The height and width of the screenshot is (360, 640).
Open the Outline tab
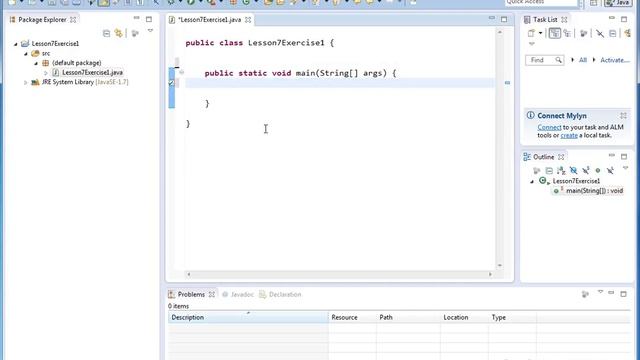click(x=543, y=157)
